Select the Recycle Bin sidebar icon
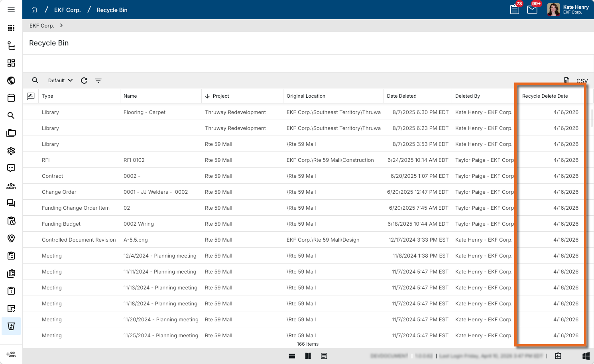Screen dimensions: 594x364 pos(11,326)
